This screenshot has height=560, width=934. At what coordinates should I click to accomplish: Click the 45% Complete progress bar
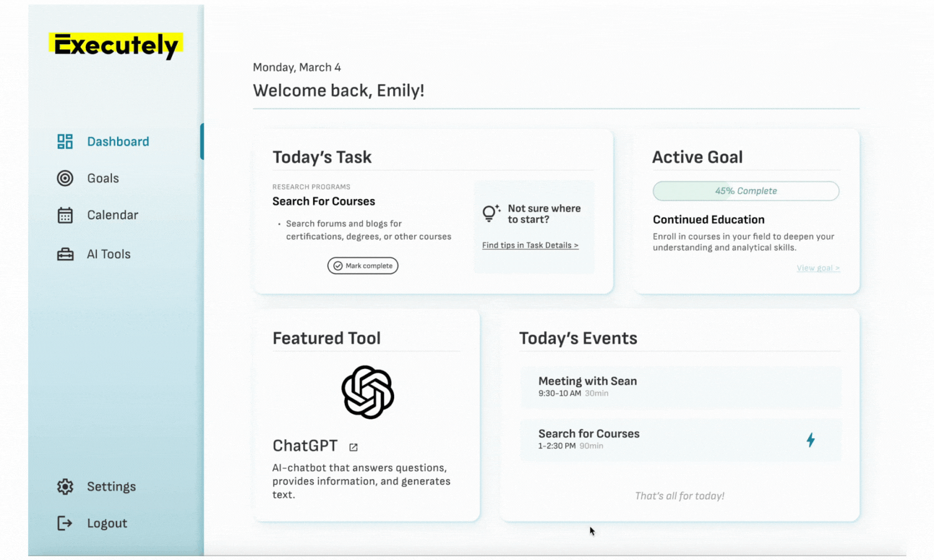click(746, 191)
